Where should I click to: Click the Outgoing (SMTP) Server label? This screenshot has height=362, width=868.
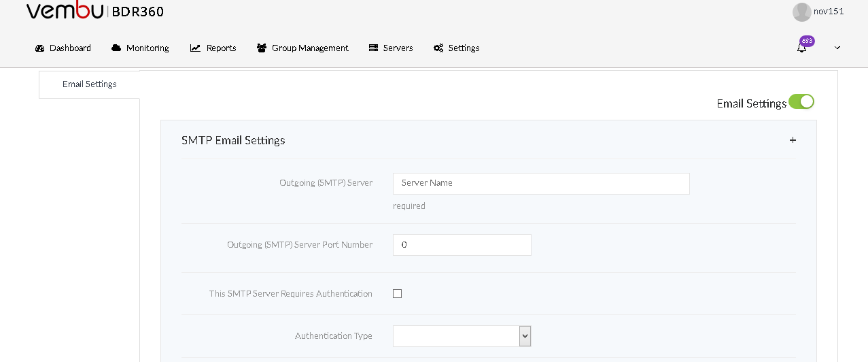[x=326, y=183]
